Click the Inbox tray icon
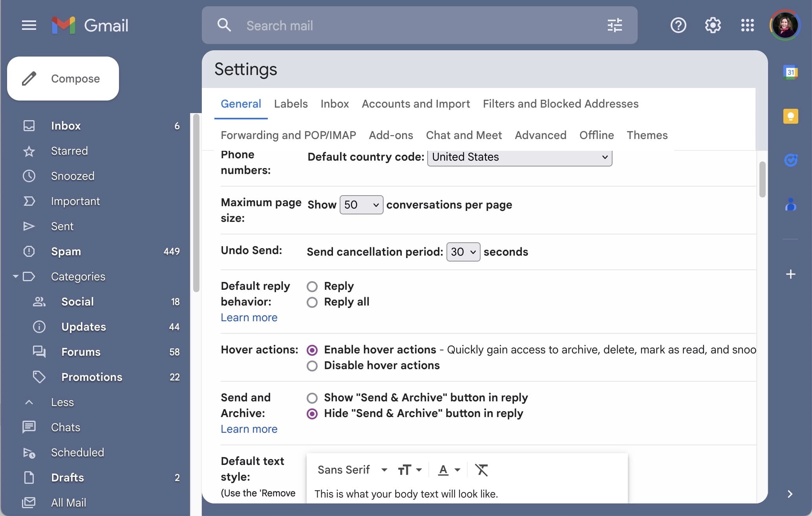 coord(29,126)
